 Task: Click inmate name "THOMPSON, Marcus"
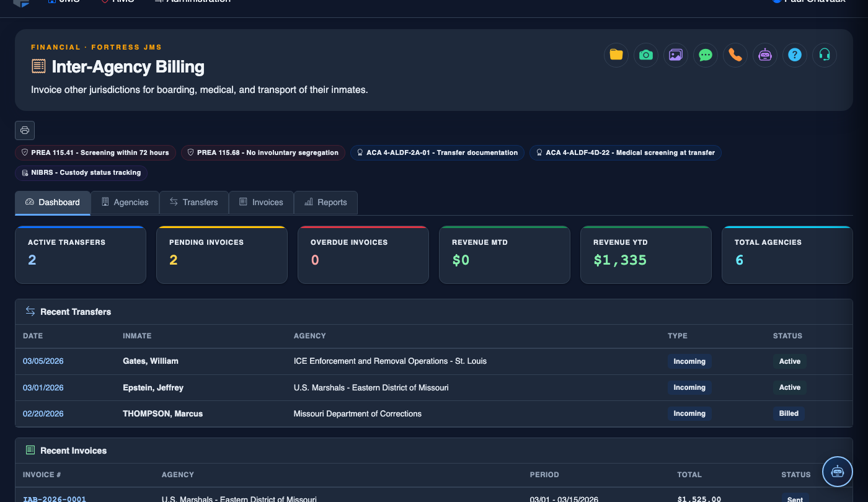(163, 413)
